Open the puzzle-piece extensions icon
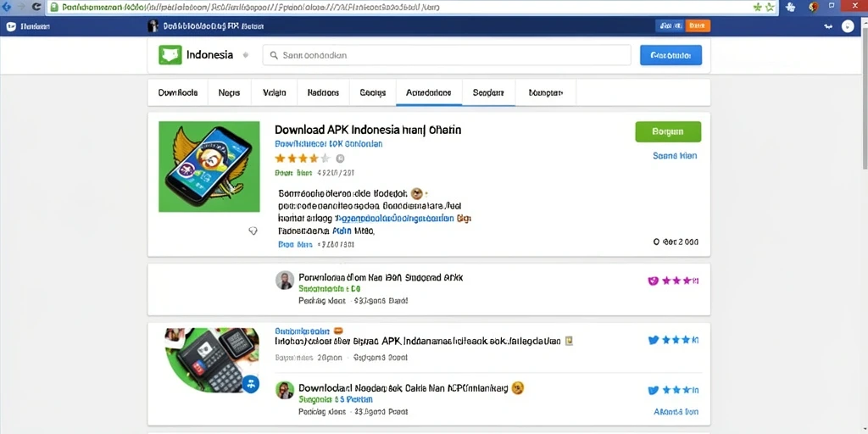868x434 pixels. pos(791,7)
